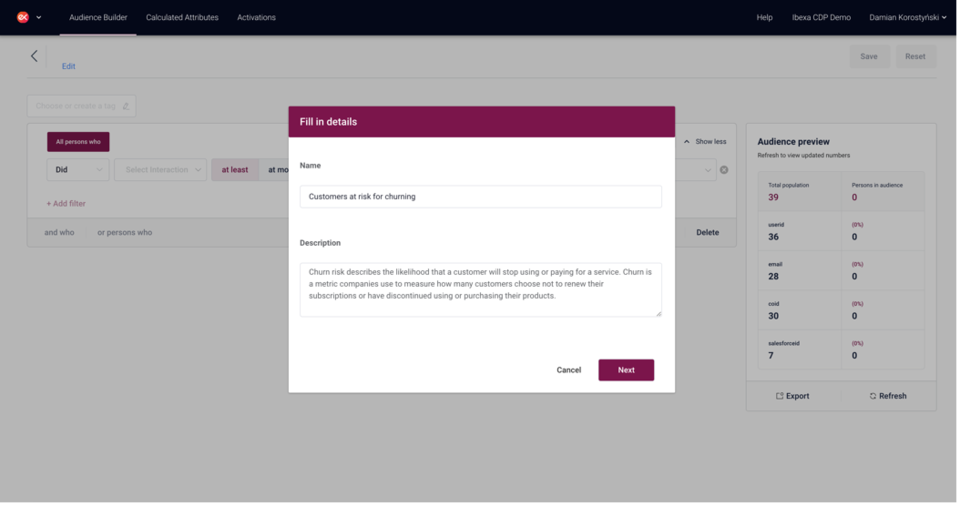960x506 pixels.
Task: Click the Add filter link
Action: pyautogui.click(x=66, y=204)
